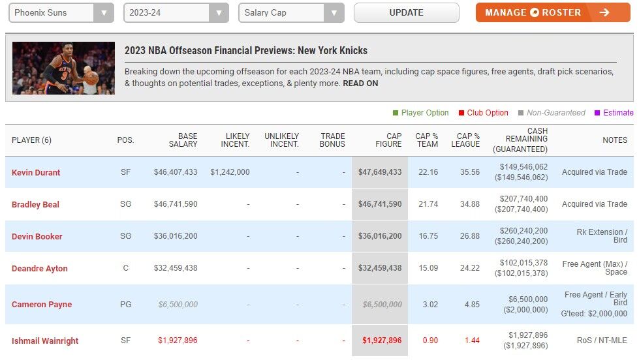Open the Salary Cap view dropdown

[291, 13]
